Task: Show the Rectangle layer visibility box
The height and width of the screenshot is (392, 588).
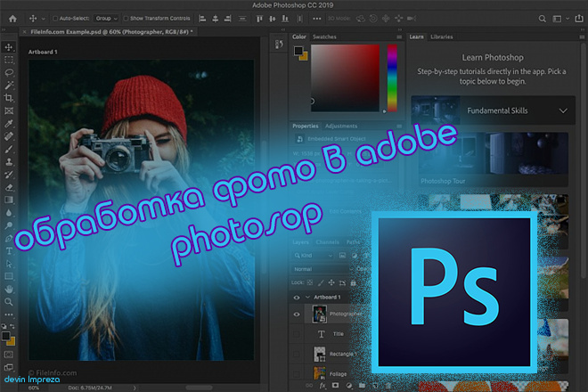Action: pyautogui.click(x=297, y=354)
